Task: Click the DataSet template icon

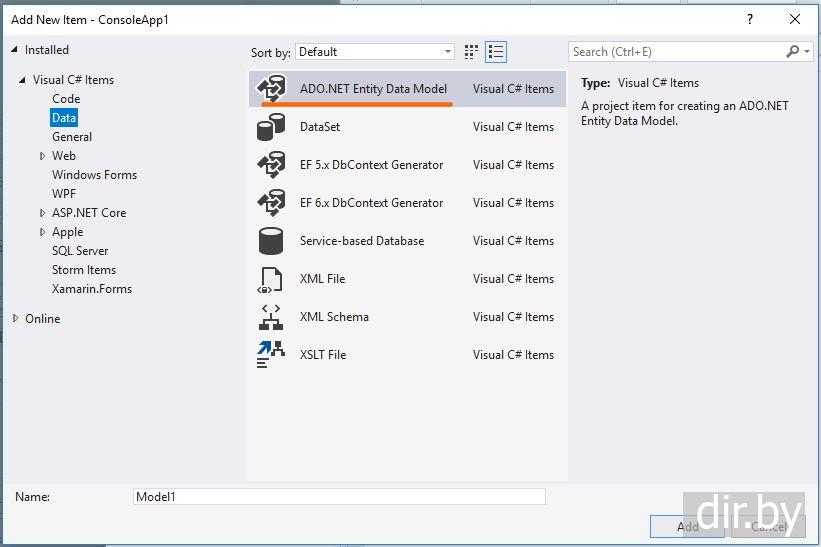Action: (x=271, y=127)
